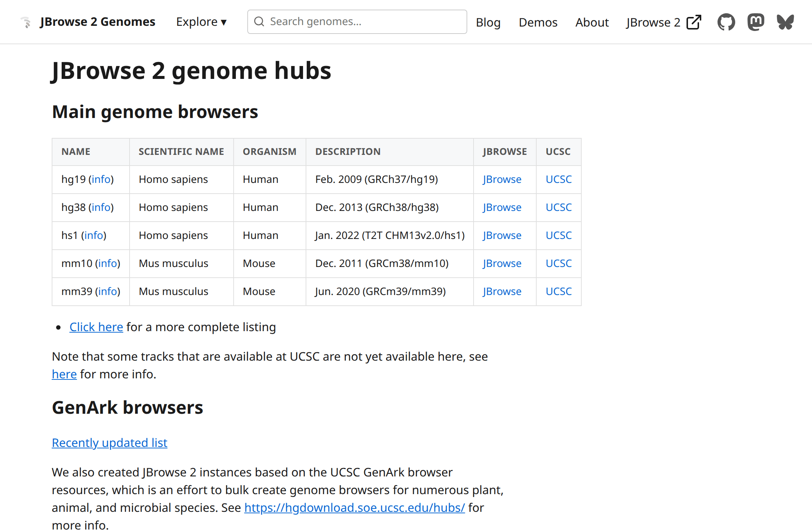The height and width of the screenshot is (531, 812).
Task: Focus the Search genomes input field
Action: click(357, 22)
